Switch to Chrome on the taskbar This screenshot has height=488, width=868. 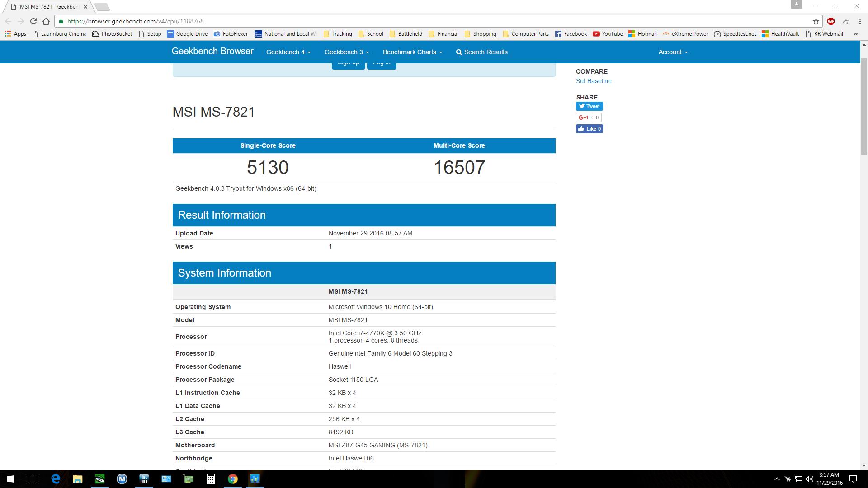pos(233,479)
